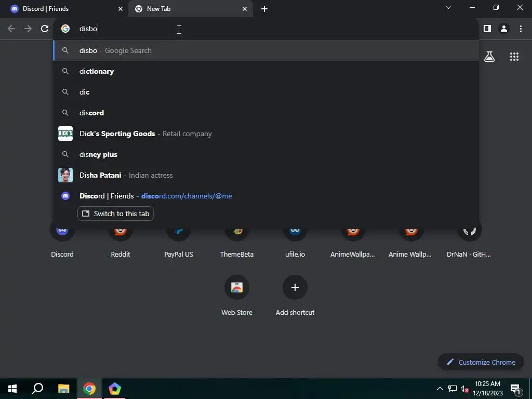Open the Chrome Labs flask icon
This screenshot has width=532, height=399.
(x=489, y=57)
